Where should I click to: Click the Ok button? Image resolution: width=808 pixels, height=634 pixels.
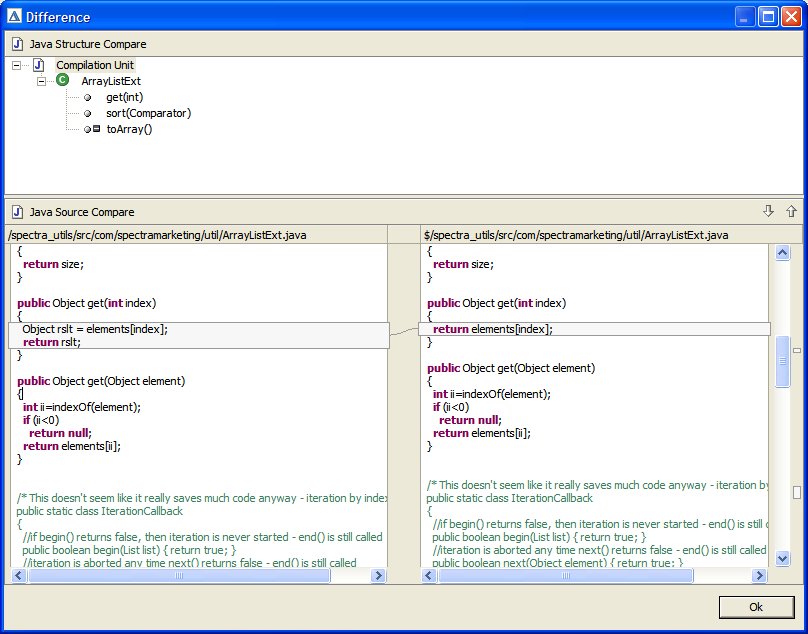[x=756, y=607]
